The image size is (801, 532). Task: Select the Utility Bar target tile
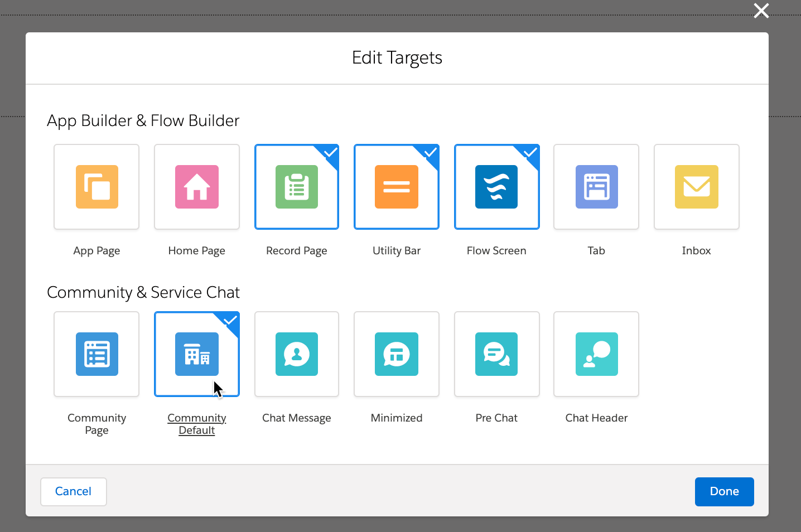(396, 187)
